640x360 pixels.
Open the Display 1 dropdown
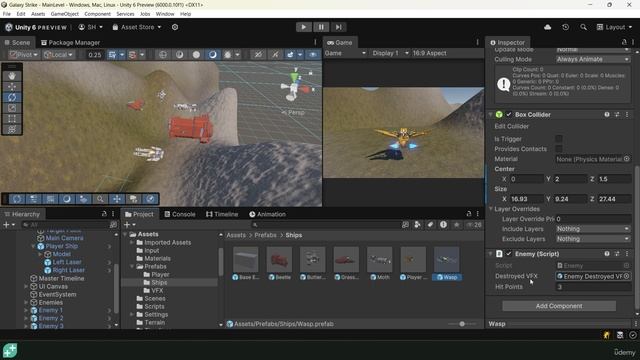tap(390, 53)
